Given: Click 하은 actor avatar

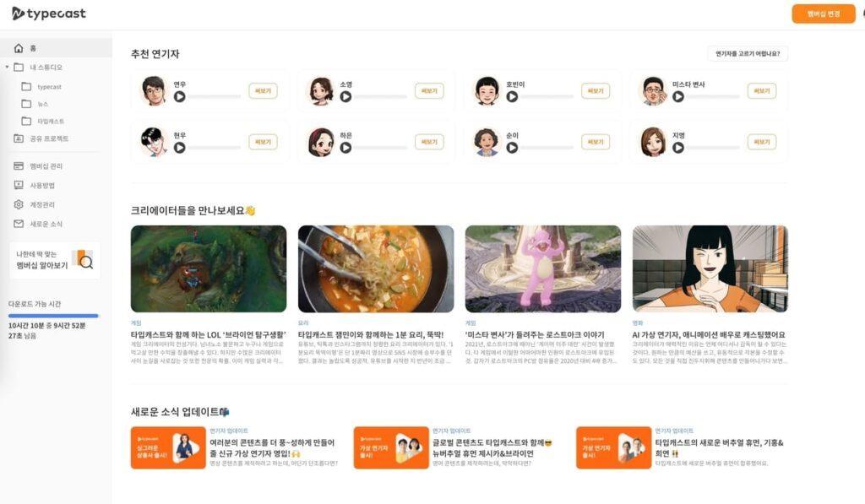Looking at the screenshot, I should 321,142.
